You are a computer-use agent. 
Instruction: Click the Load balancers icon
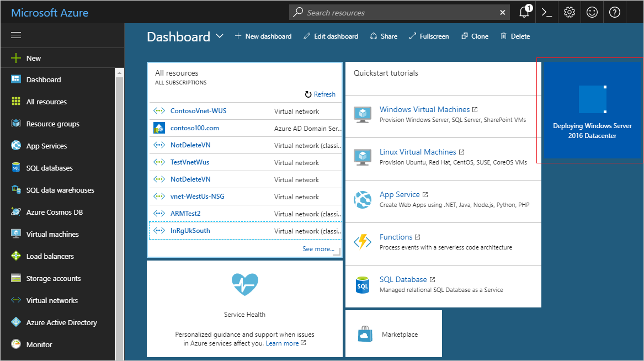point(16,256)
